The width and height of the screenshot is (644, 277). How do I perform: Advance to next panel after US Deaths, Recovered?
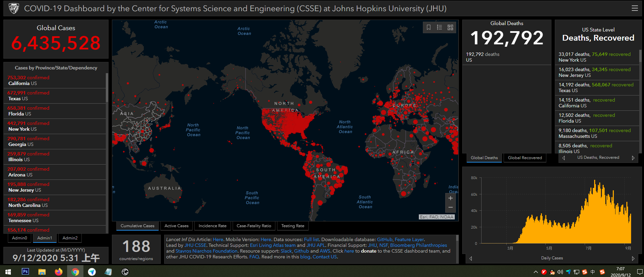point(633,158)
